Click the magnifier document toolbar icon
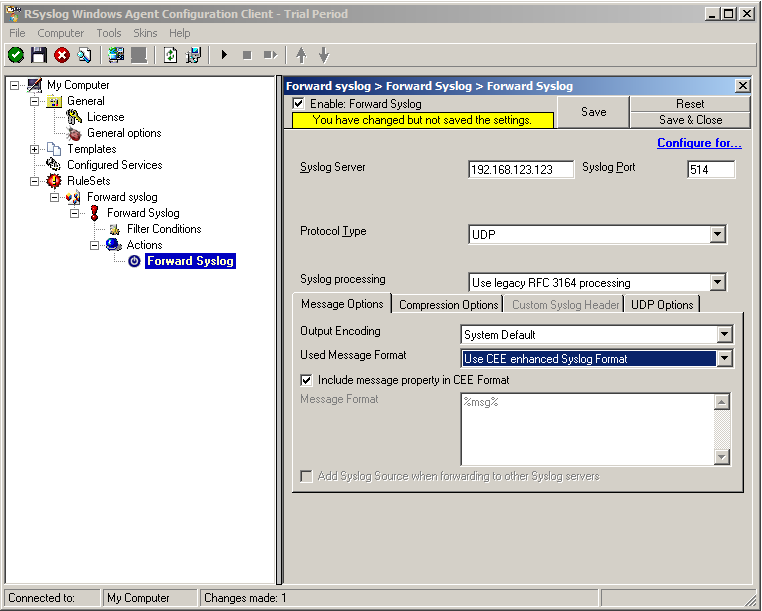This screenshot has width=762, height=611. coord(85,55)
